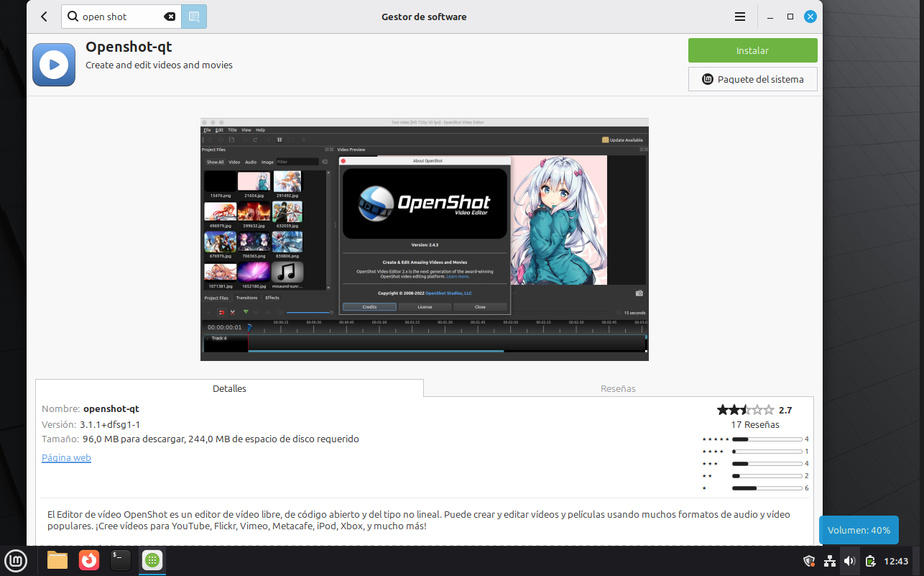Click the 'Gestor de software' window title
This screenshot has width=924, height=576.
[x=424, y=17]
